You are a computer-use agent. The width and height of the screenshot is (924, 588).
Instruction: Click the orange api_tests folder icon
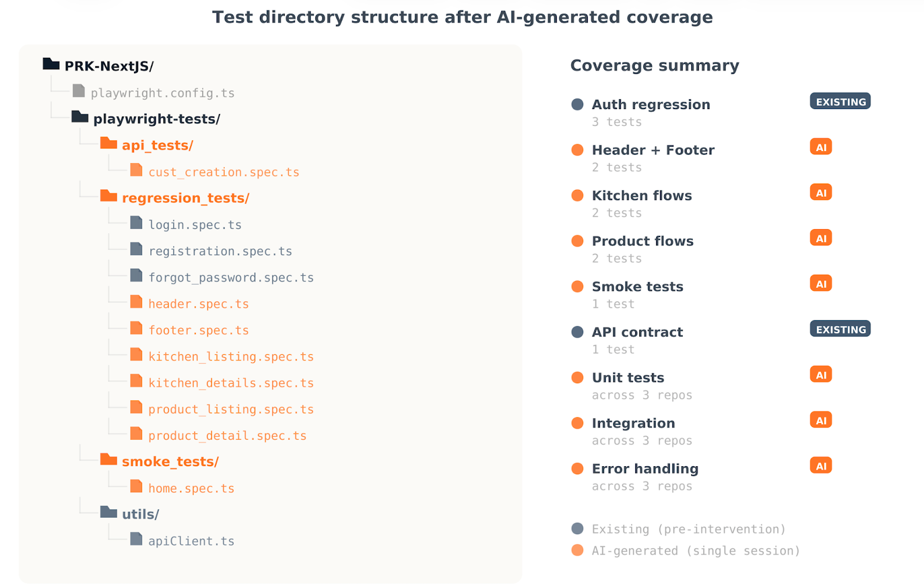tap(108, 143)
